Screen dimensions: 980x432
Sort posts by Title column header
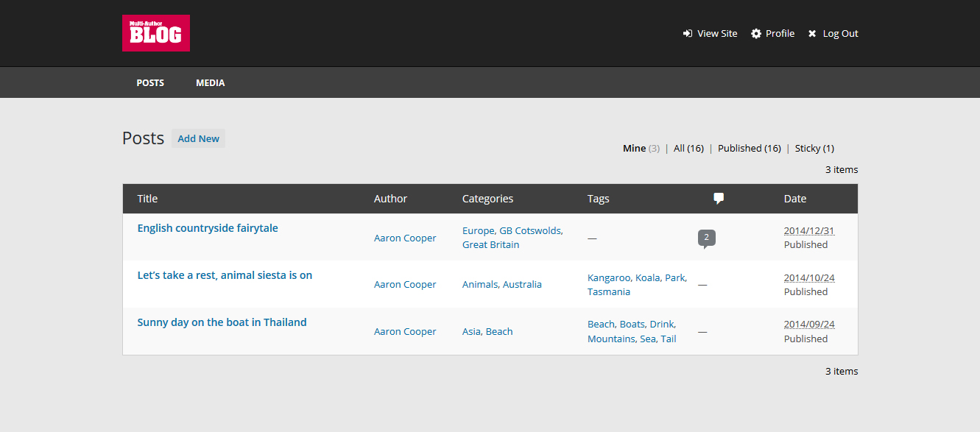point(147,199)
